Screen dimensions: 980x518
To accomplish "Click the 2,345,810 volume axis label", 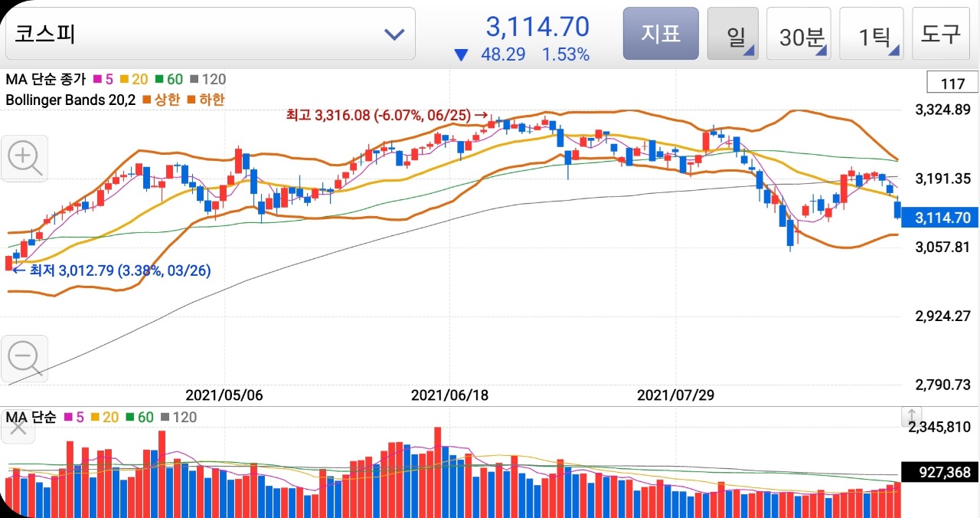I will pos(939,427).
